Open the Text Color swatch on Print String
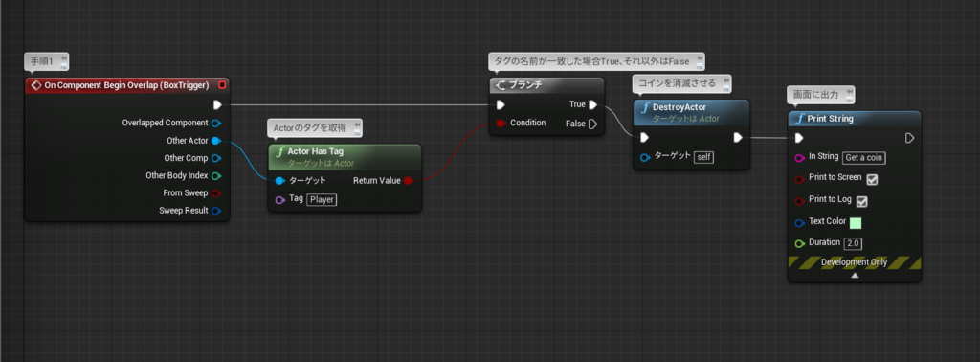This screenshot has width=980, height=362. 856,222
